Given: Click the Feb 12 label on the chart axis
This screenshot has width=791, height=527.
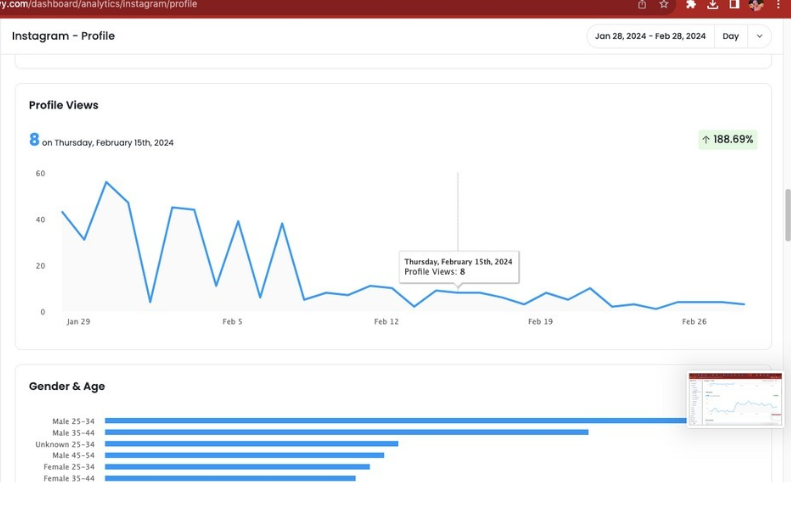Looking at the screenshot, I should point(386,322).
